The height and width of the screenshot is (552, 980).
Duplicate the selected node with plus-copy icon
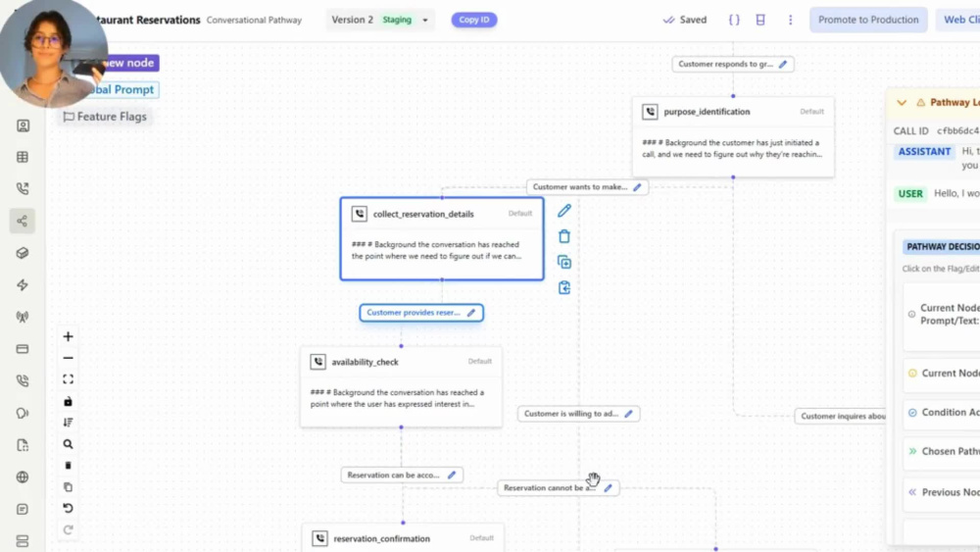(x=564, y=262)
